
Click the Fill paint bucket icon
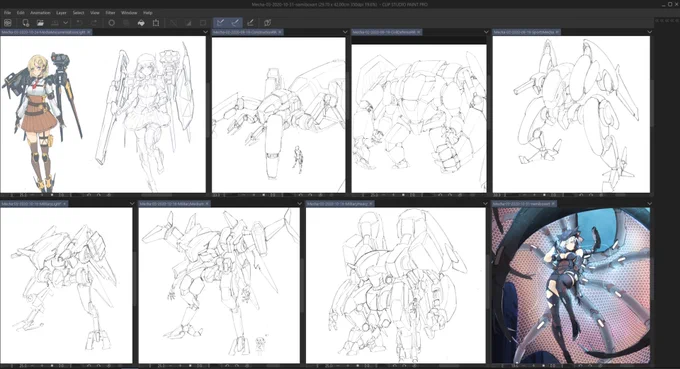click(141, 23)
